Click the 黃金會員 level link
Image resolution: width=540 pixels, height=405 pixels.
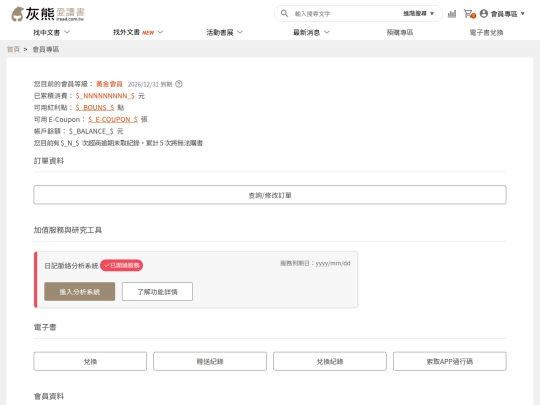[x=109, y=84]
